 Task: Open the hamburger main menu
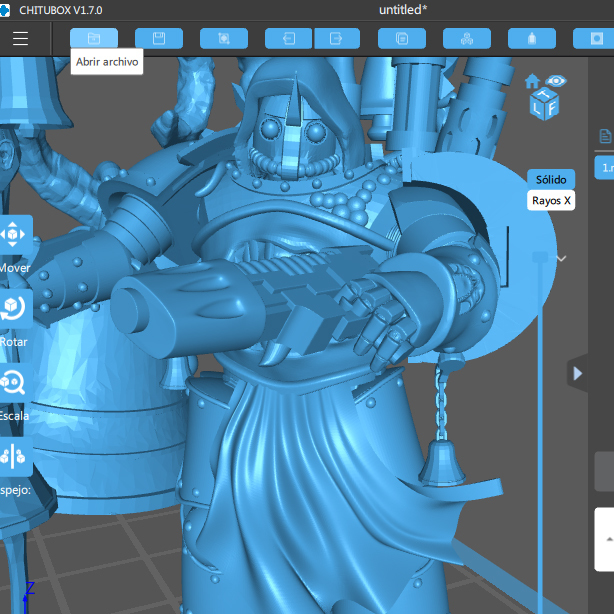20,38
